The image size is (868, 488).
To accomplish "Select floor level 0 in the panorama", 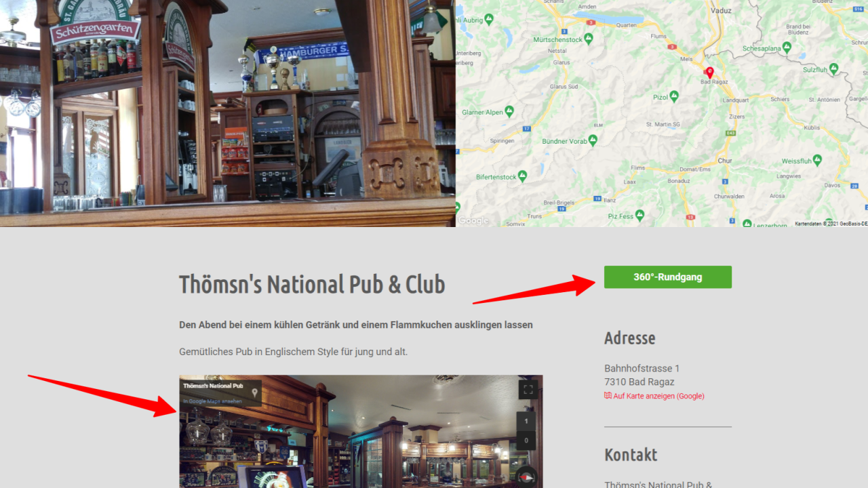I will click(x=526, y=441).
